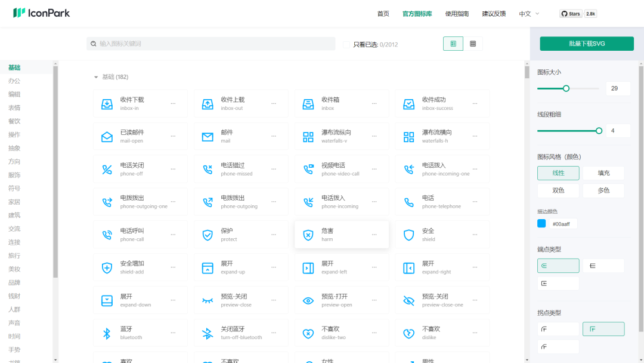The image size is (644, 363).
Task: Choose the round line cap type
Action: (x=558, y=266)
